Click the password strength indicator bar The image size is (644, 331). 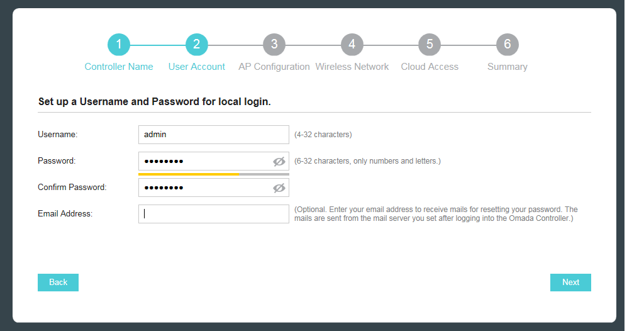214,174
